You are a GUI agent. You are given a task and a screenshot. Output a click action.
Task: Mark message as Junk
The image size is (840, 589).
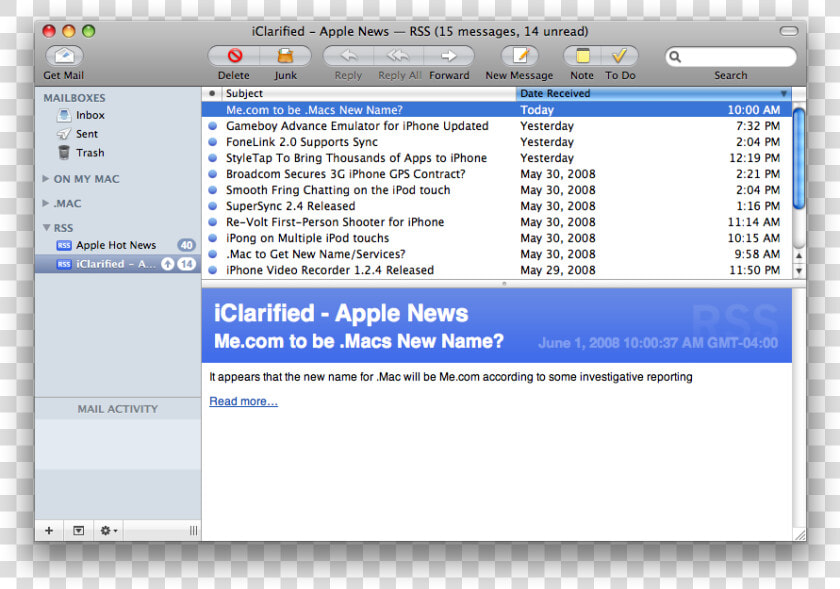(286, 56)
